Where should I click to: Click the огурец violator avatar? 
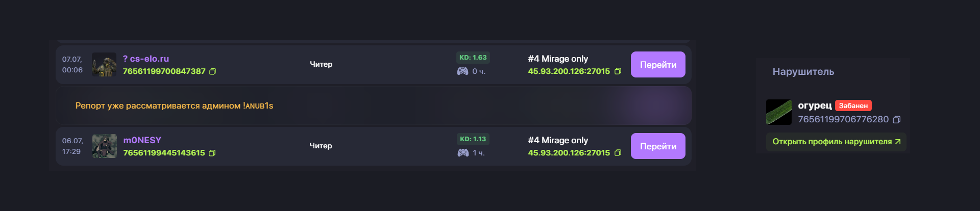(x=779, y=112)
